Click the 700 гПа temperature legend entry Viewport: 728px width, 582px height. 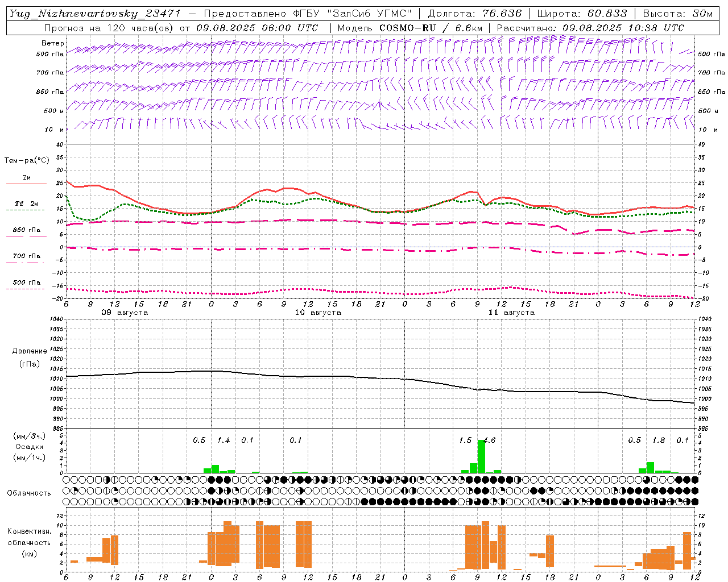click(26, 257)
